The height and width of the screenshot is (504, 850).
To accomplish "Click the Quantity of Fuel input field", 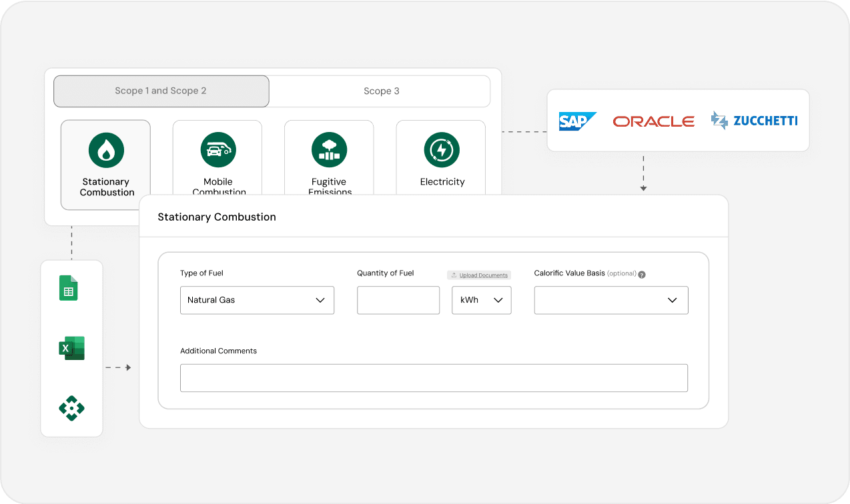I will click(398, 300).
